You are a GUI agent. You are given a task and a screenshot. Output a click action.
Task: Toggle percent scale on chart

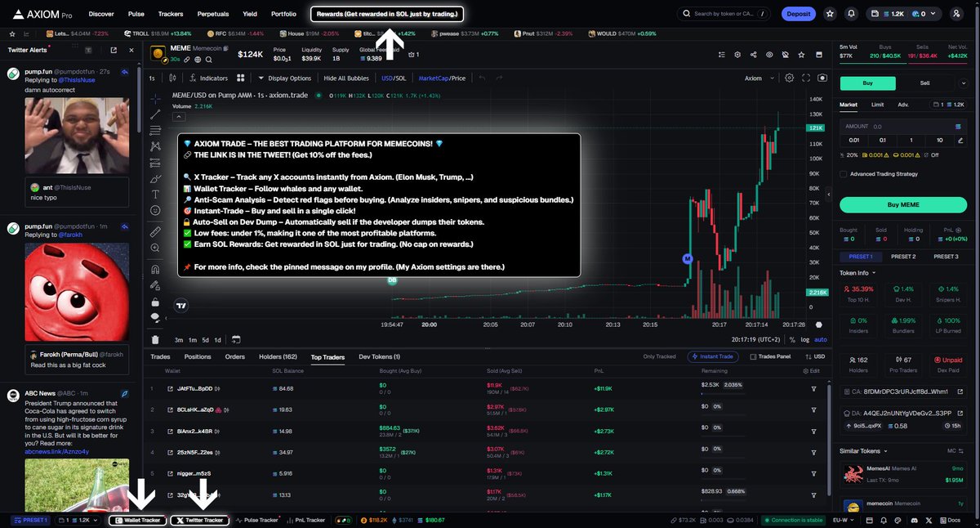click(791, 339)
